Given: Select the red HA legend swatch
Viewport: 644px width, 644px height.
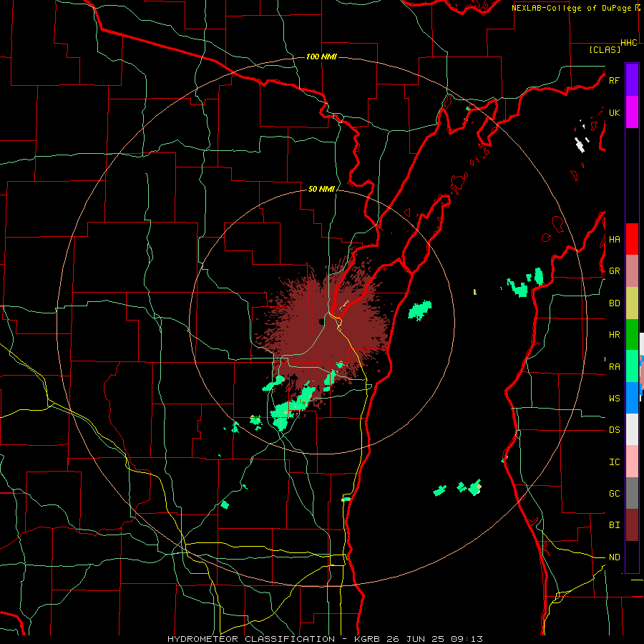Looking at the screenshot, I should 632,239.
